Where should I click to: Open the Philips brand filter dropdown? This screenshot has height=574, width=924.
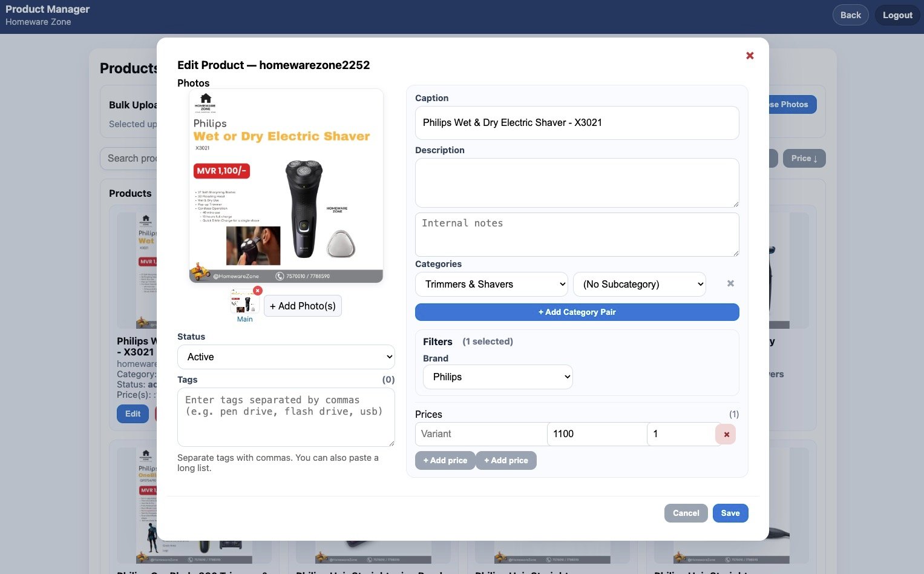point(497,377)
